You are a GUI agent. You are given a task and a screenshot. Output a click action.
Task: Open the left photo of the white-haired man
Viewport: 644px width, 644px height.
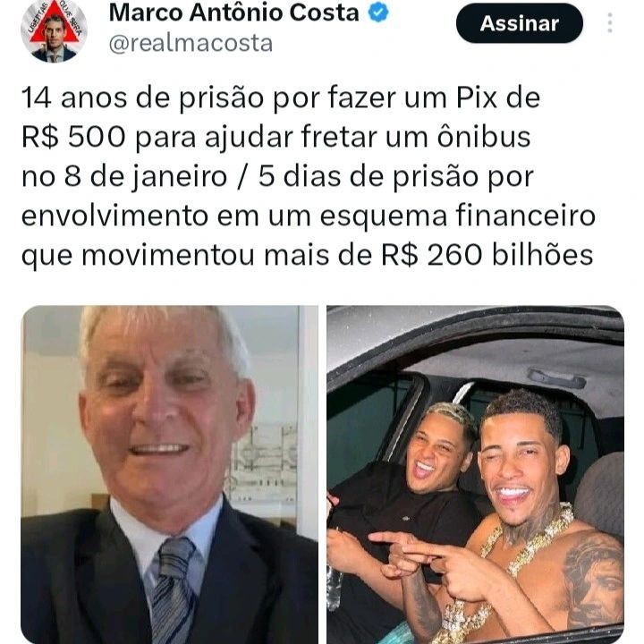click(169, 474)
